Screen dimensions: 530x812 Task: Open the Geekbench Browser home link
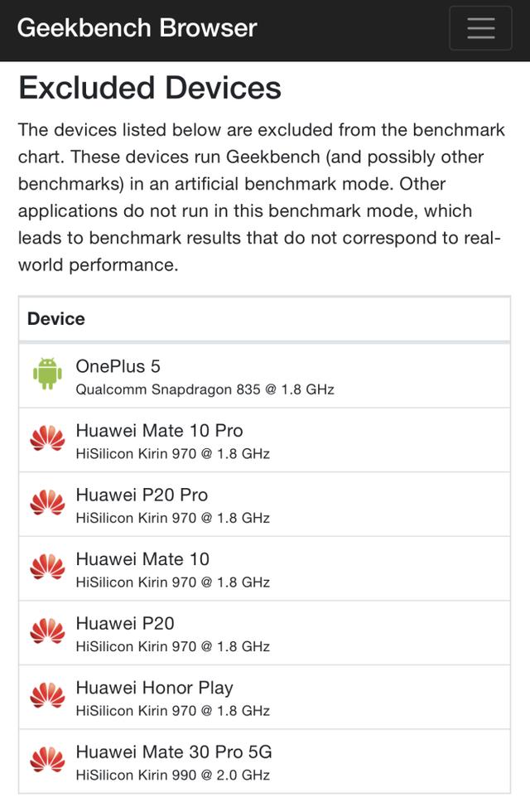point(137,28)
